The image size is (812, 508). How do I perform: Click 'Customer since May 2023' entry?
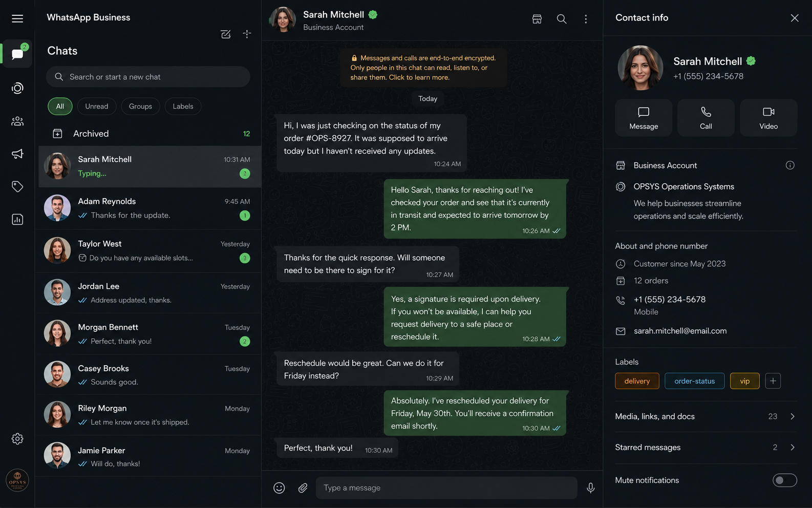tap(679, 264)
